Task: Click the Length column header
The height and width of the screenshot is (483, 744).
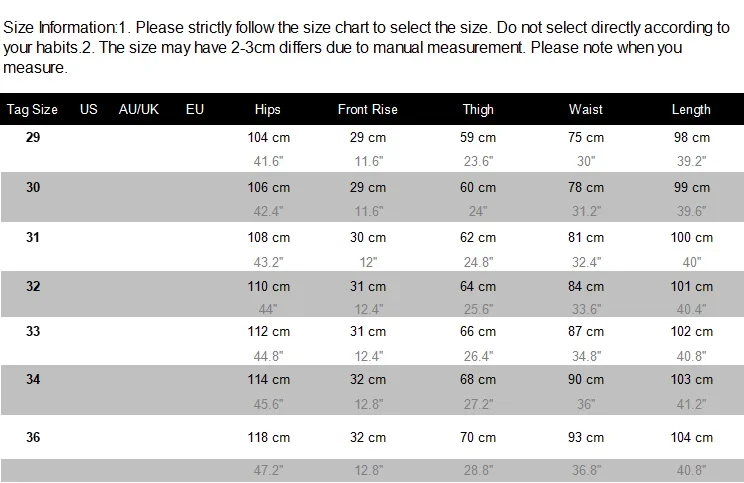Action: pyautogui.click(x=691, y=109)
